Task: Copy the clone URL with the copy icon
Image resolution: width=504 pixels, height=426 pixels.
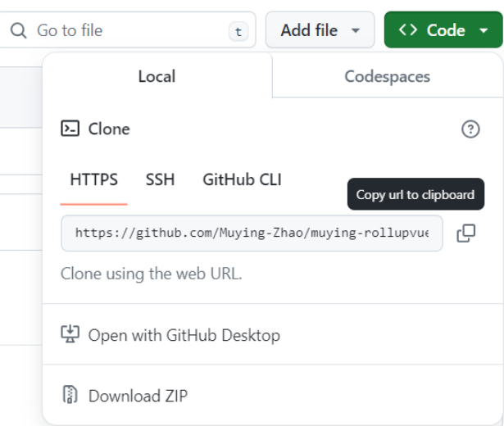Action: pos(465,233)
